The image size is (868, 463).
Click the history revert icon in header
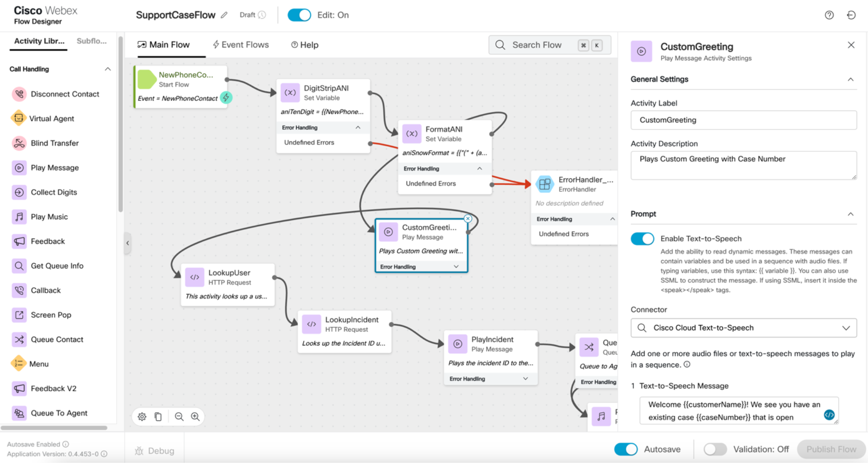pyautogui.click(x=851, y=15)
